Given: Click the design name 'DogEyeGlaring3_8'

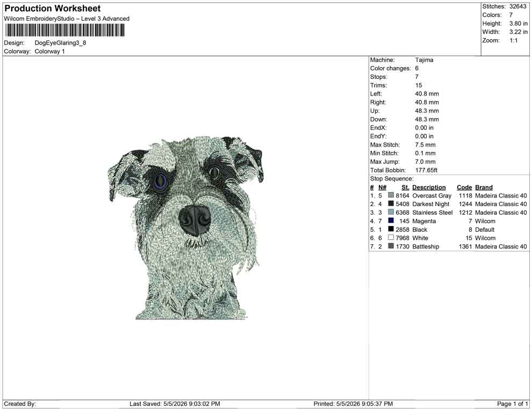Looking at the screenshot, I should point(60,43).
